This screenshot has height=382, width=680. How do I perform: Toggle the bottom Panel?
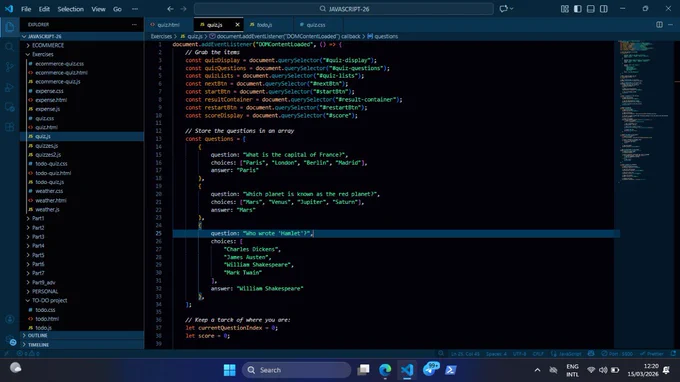tap(591, 9)
